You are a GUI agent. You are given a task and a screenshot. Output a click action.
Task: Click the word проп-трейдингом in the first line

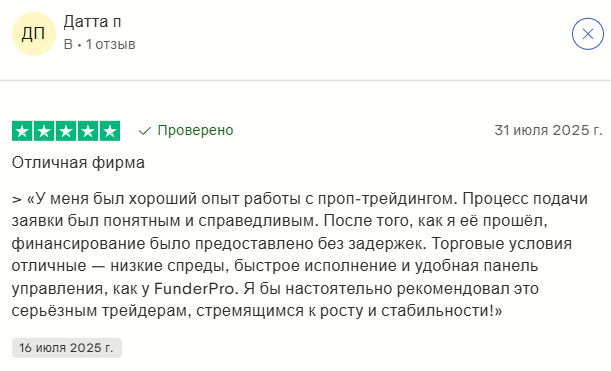(x=386, y=200)
